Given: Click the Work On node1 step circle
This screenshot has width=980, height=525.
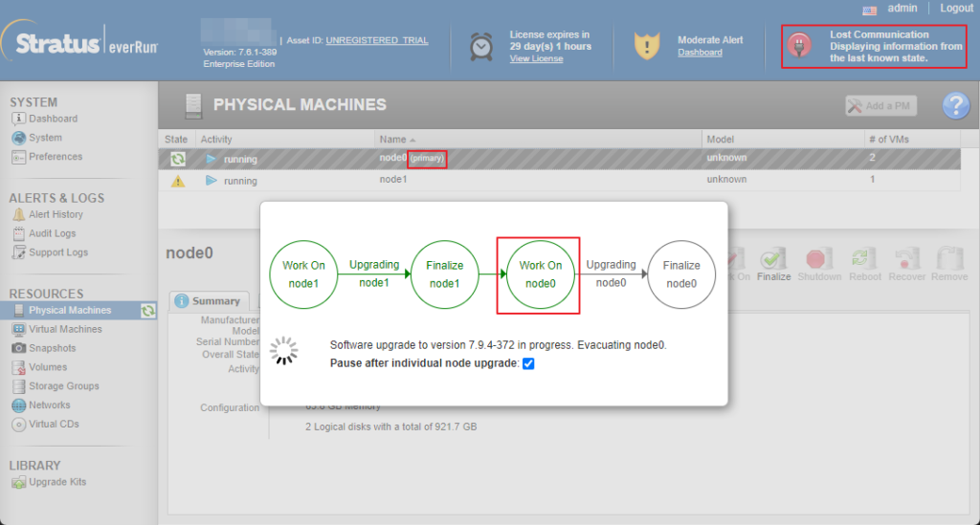Looking at the screenshot, I should click(303, 274).
